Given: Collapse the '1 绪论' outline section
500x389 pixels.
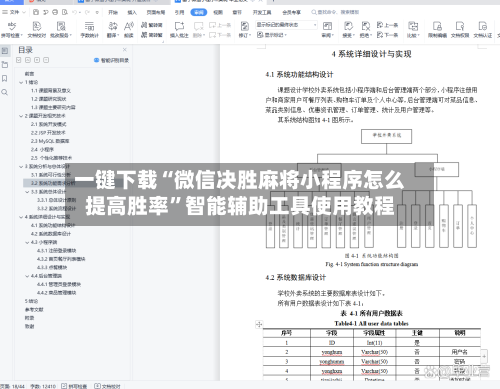Looking at the screenshot, I should (x=21, y=82).
